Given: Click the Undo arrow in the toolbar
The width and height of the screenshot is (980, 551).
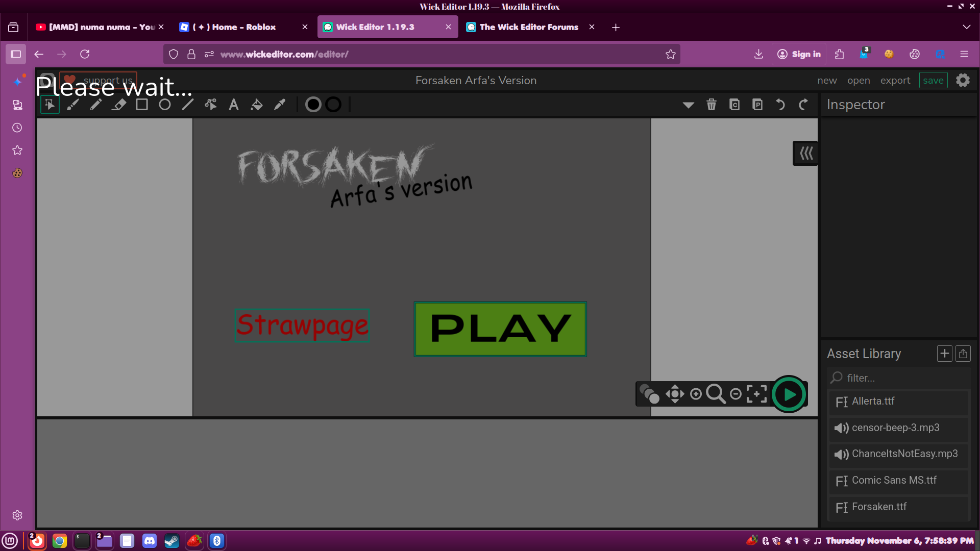Looking at the screenshot, I should coord(780,105).
